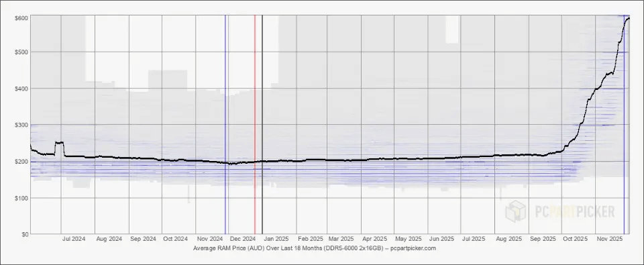Click the Aug 2025 axis label

click(509, 239)
